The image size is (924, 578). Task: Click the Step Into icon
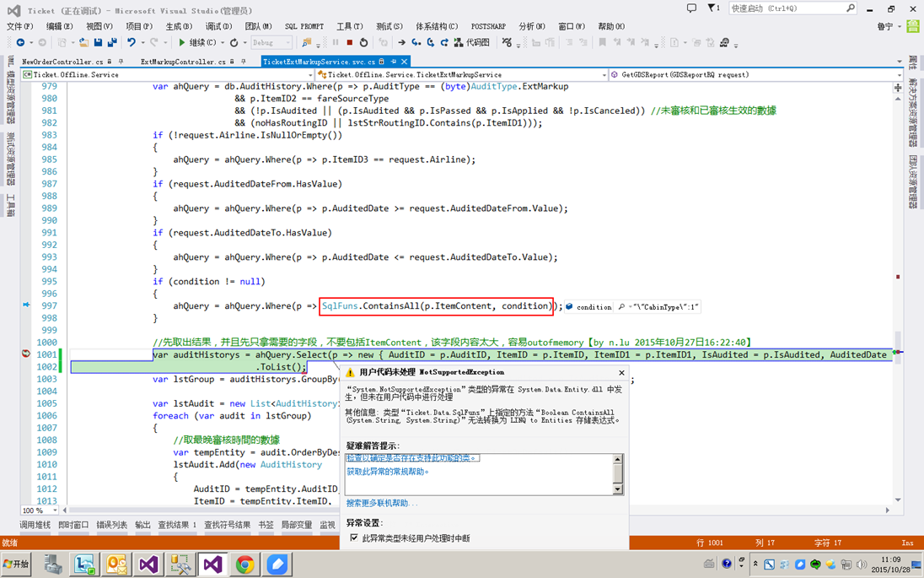(x=416, y=42)
